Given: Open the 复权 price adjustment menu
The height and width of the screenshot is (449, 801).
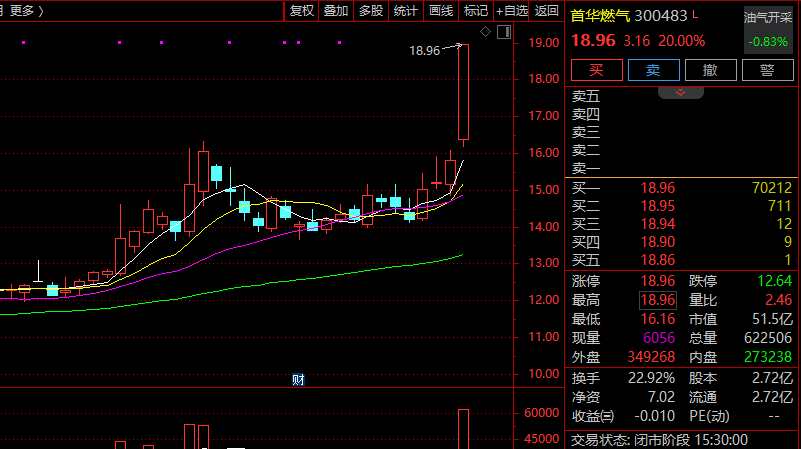Looking at the screenshot, I should [301, 11].
